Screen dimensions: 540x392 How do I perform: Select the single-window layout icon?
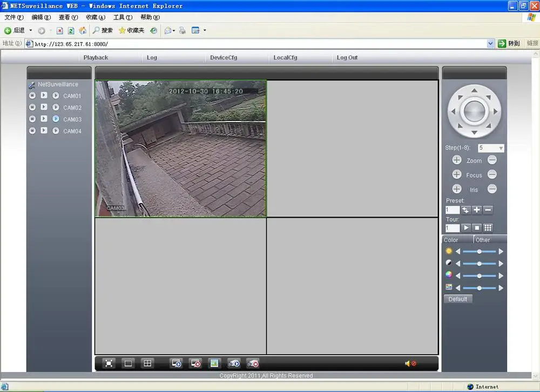(x=128, y=363)
